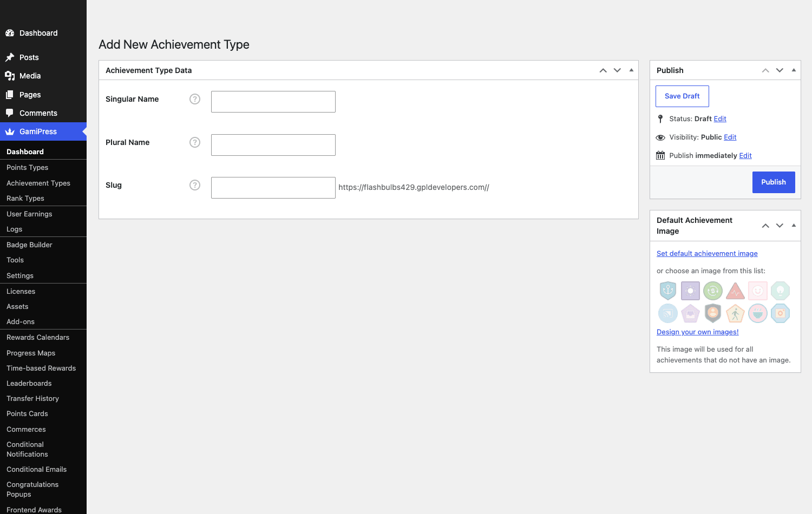Viewport: 812px width, 514px height.
Task: Pick the blue camera octagon badge
Action: point(780,313)
